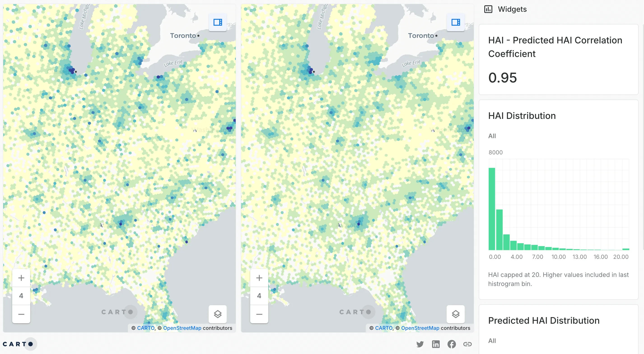Image resolution: width=644 pixels, height=354 pixels.
Task: Toggle the right map's sidebar panel icon
Action: click(x=455, y=22)
